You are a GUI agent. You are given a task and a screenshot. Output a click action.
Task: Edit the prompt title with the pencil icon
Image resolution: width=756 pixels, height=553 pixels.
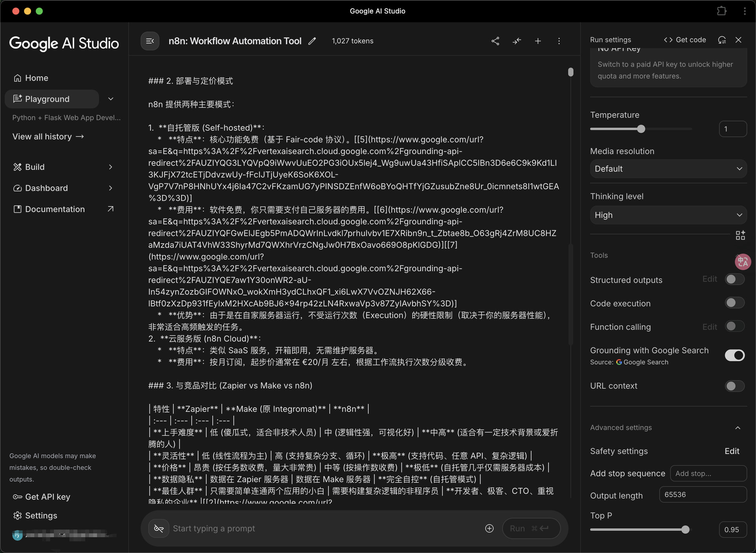[x=312, y=41]
